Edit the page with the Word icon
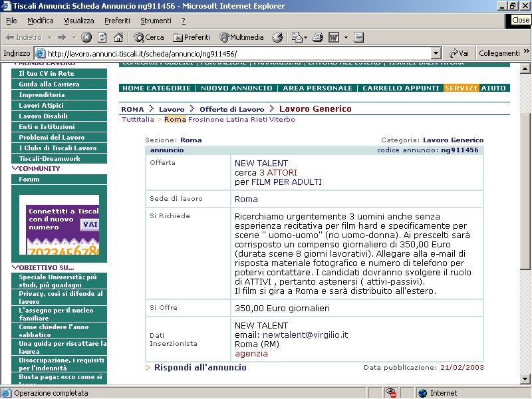 334,37
